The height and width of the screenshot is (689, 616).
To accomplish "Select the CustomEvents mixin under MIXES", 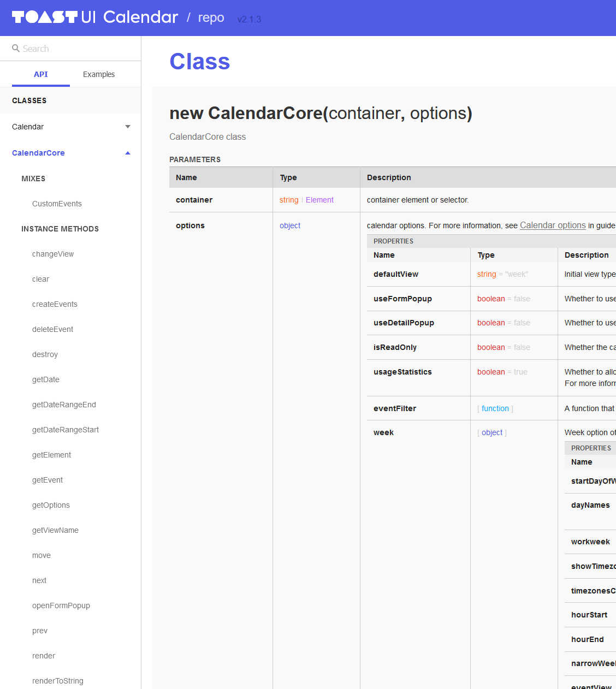I will tap(57, 204).
